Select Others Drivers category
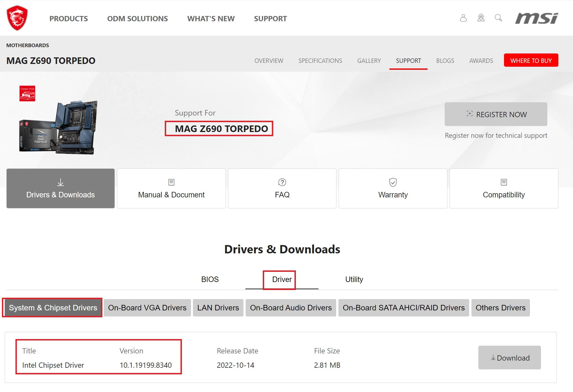Viewport: 573px width, 392px height. click(501, 308)
